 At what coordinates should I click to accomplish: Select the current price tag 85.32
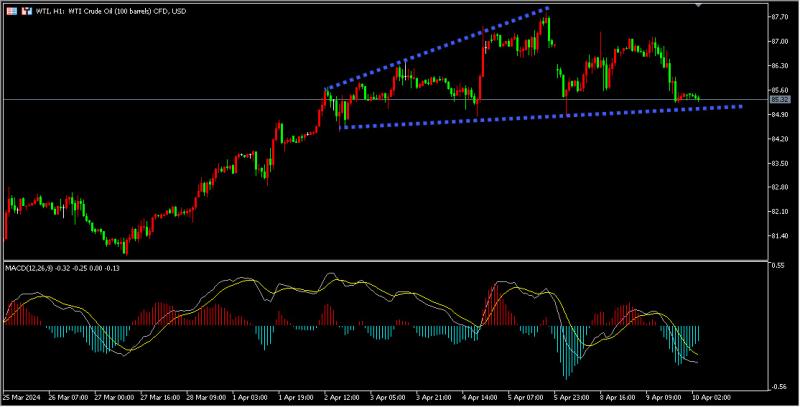[780, 99]
